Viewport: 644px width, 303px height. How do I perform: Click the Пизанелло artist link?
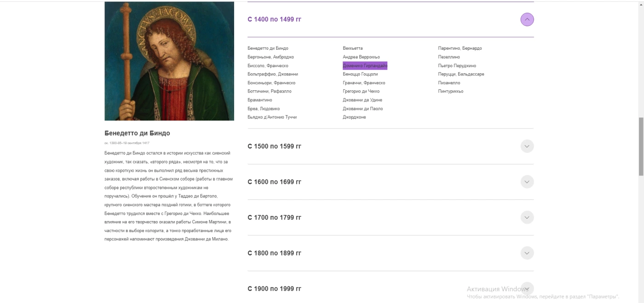click(x=449, y=83)
